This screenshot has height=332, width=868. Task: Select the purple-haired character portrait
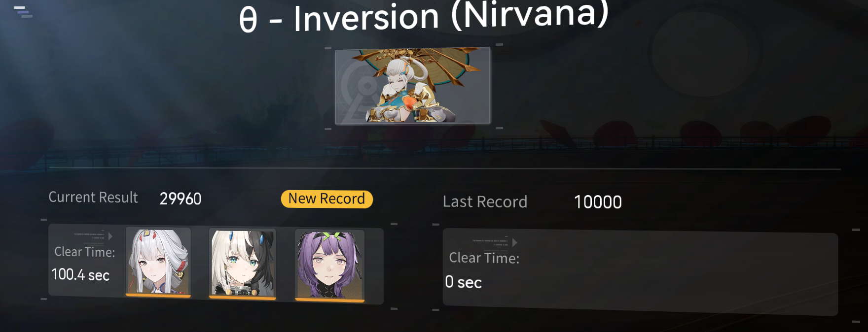pos(329,265)
